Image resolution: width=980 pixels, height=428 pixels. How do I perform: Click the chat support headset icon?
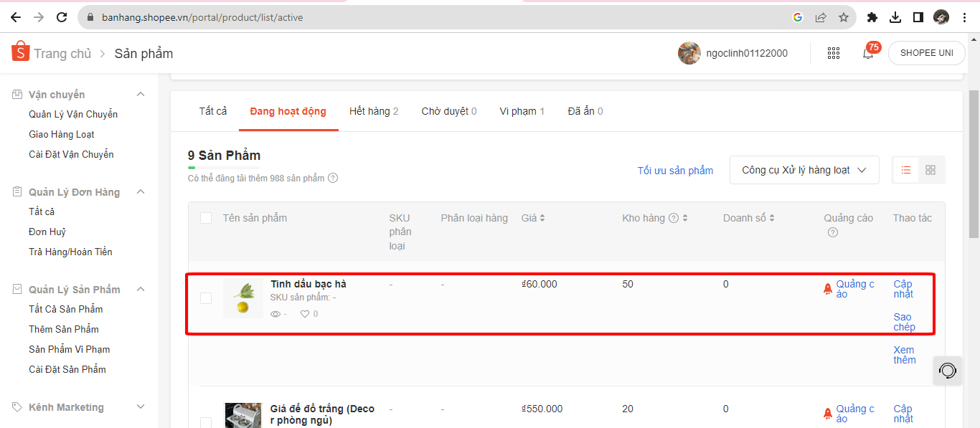(948, 371)
